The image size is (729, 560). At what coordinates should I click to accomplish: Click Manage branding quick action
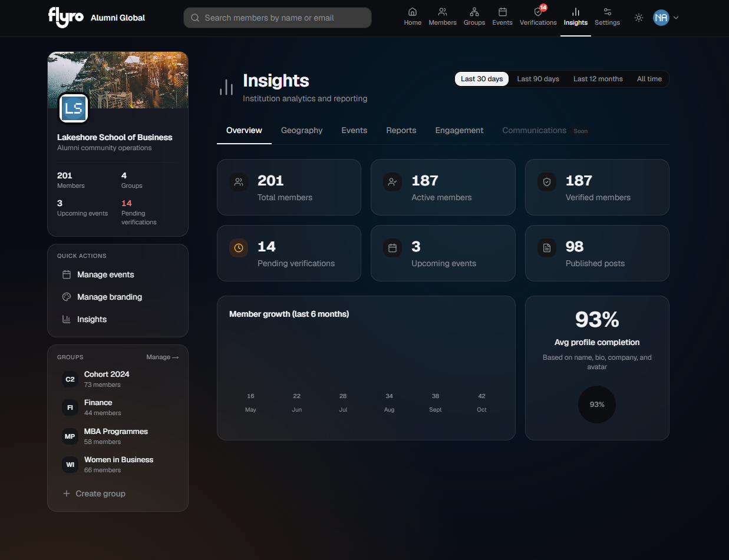point(118,297)
